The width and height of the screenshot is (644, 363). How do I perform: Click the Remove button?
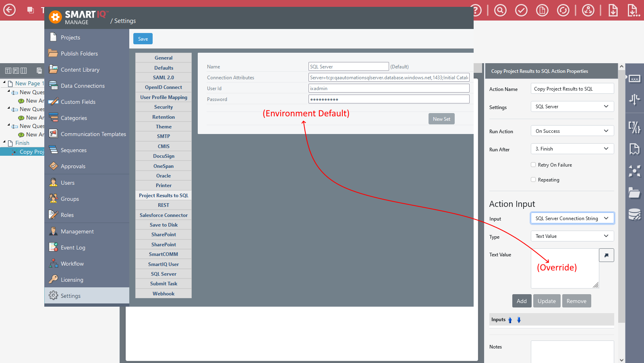(576, 301)
